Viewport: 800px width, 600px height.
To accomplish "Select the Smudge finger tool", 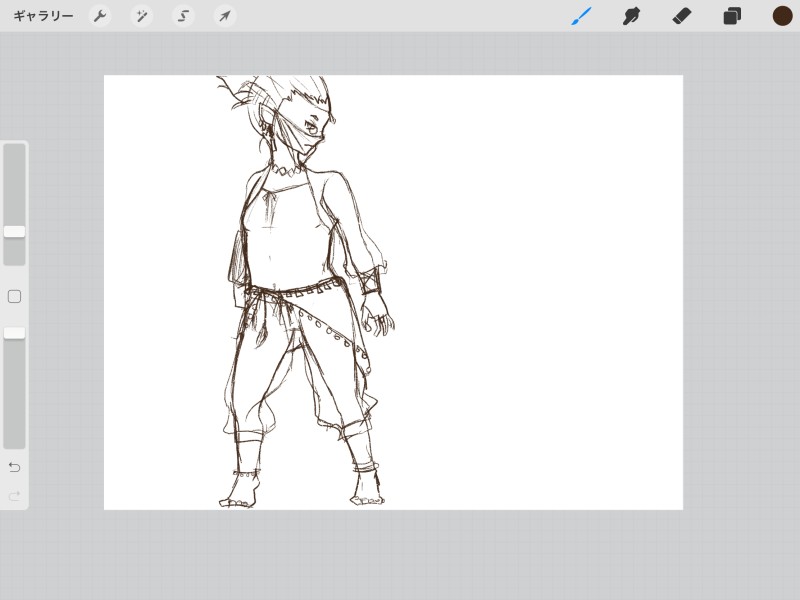I will click(x=631, y=16).
